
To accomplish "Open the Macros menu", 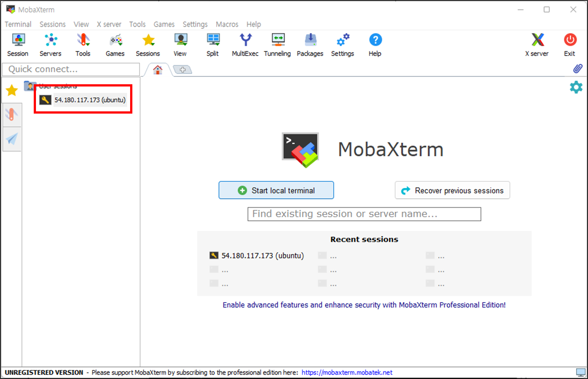I will pyautogui.click(x=227, y=24).
